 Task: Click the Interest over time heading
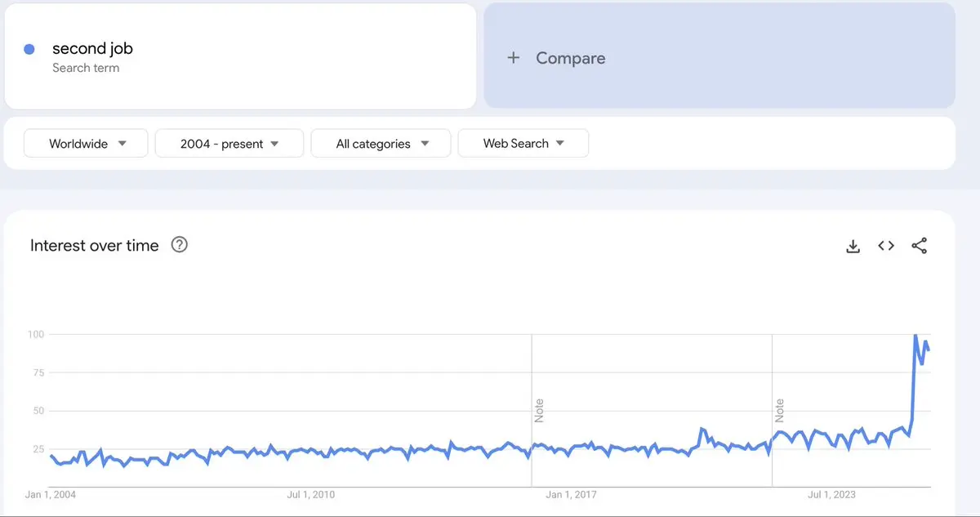point(95,245)
